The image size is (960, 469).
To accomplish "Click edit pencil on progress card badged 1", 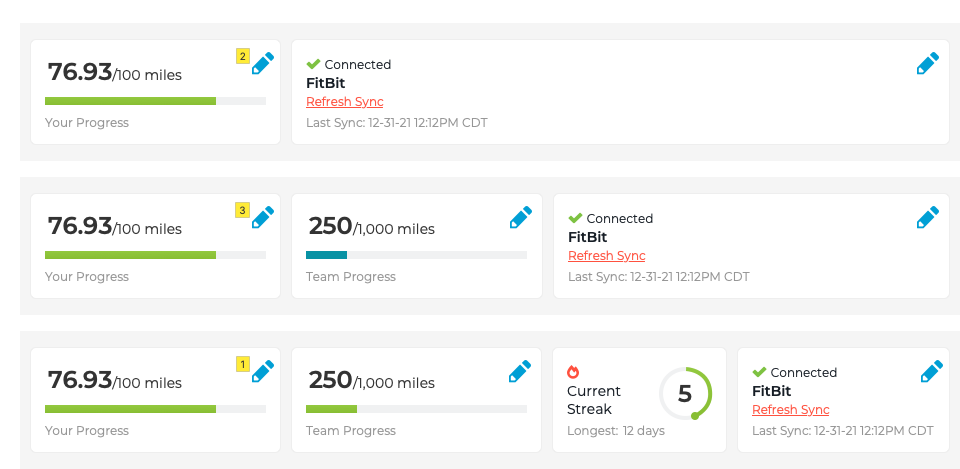I will pos(262,372).
